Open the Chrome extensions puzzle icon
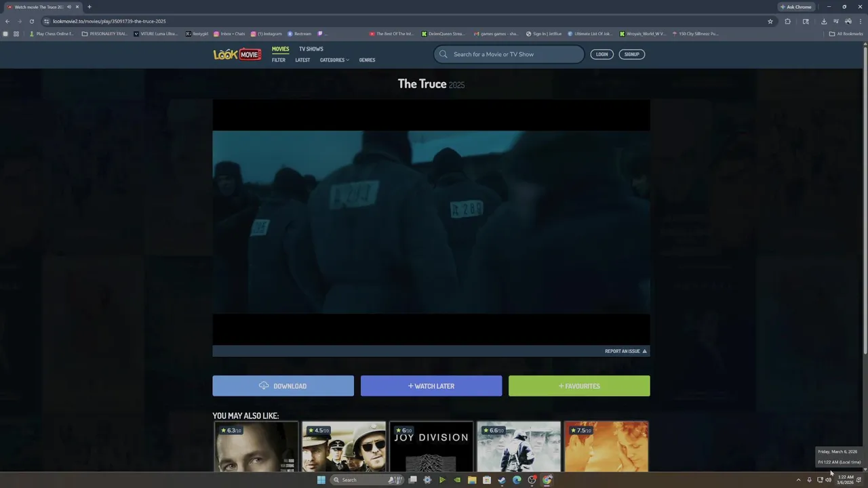 pyautogui.click(x=787, y=21)
